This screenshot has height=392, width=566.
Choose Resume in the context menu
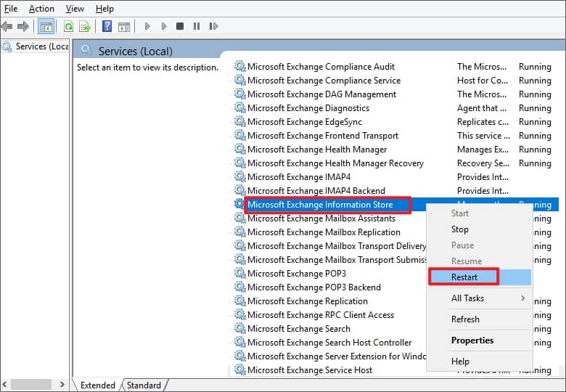pyautogui.click(x=467, y=261)
